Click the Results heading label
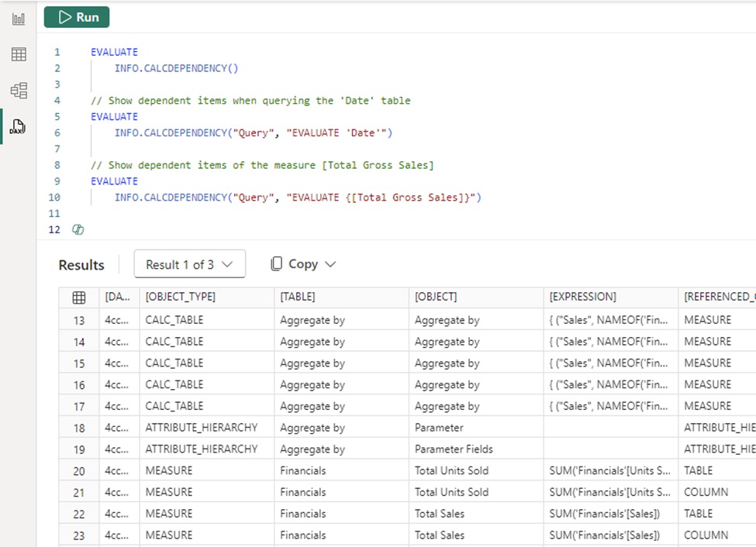This screenshot has width=756, height=547. [81, 265]
